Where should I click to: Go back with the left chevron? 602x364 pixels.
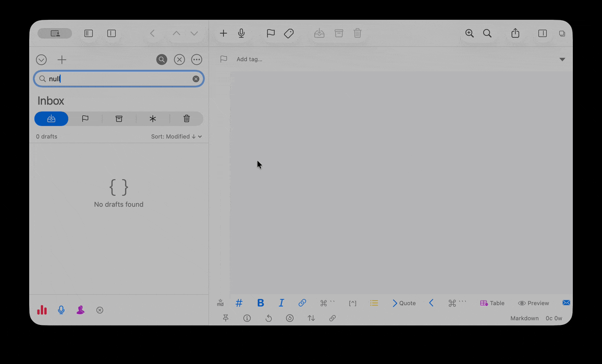click(152, 33)
